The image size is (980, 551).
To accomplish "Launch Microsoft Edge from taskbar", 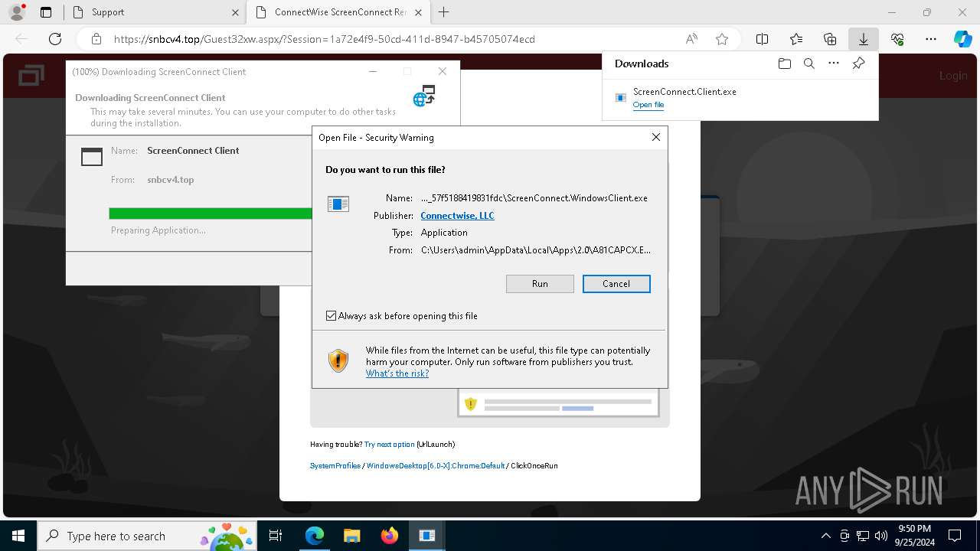I will click(315, 536).
